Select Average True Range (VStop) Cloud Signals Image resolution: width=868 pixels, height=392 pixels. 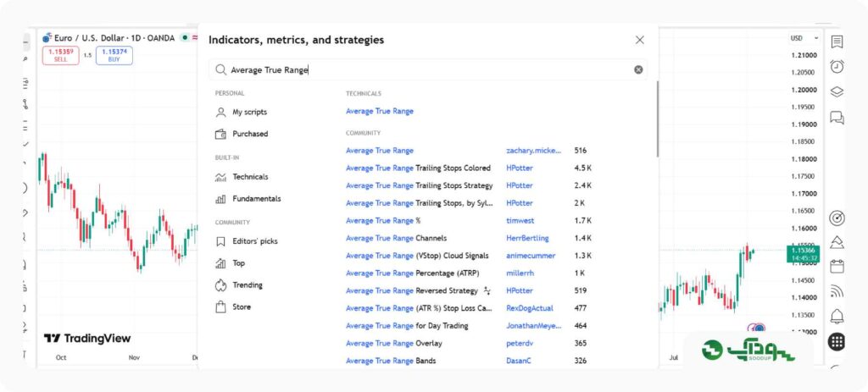point(417,256)
